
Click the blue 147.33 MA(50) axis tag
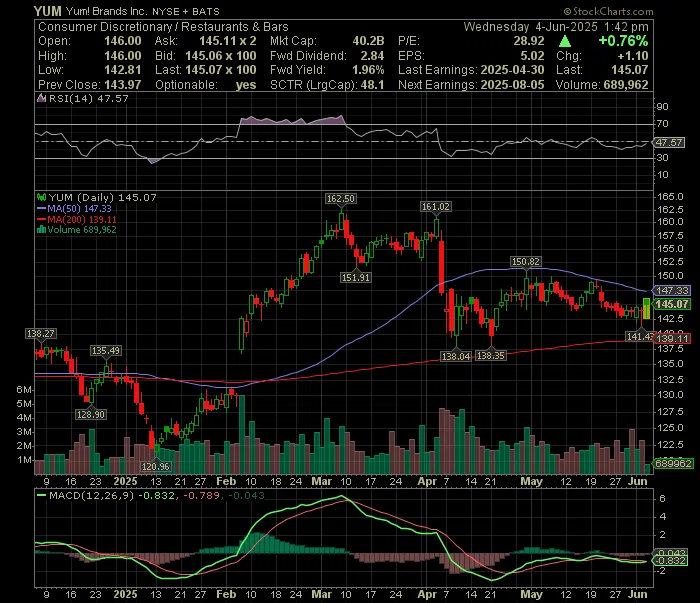[x=672, y=291]
